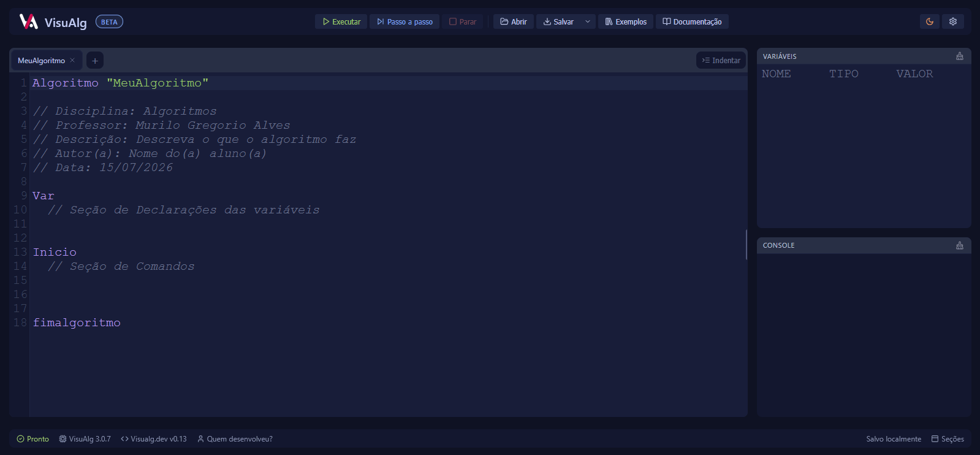Clear the Variáveis panel icon

960,56
